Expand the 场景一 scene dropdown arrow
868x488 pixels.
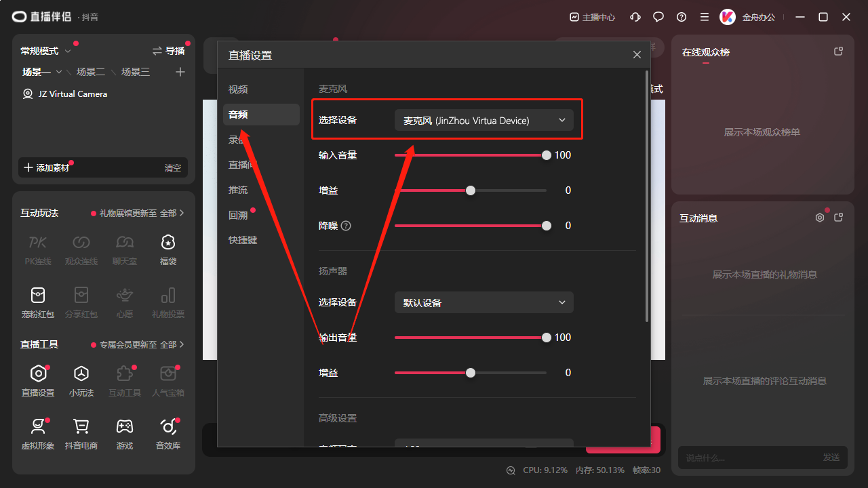point(59,72)
